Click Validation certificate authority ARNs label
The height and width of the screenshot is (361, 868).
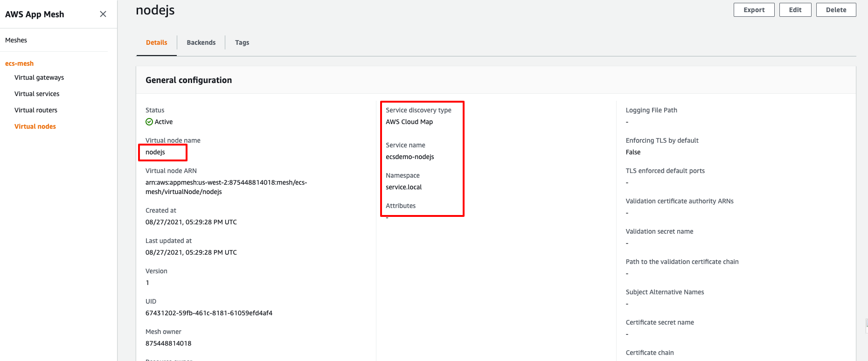pos(680,201)
